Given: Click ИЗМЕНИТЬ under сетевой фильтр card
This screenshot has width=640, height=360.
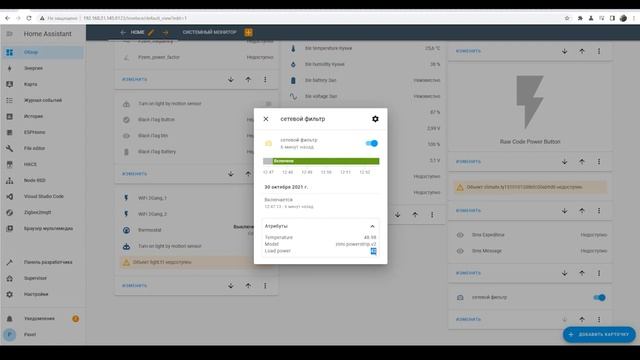Looking at the screenshot, I should coord(468,320).
